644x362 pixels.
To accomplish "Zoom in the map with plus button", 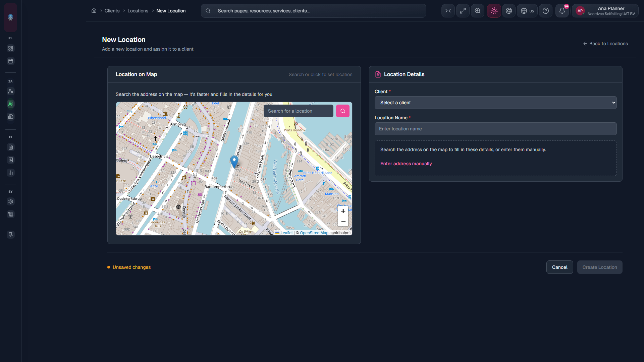I will (x=343, y=211).
